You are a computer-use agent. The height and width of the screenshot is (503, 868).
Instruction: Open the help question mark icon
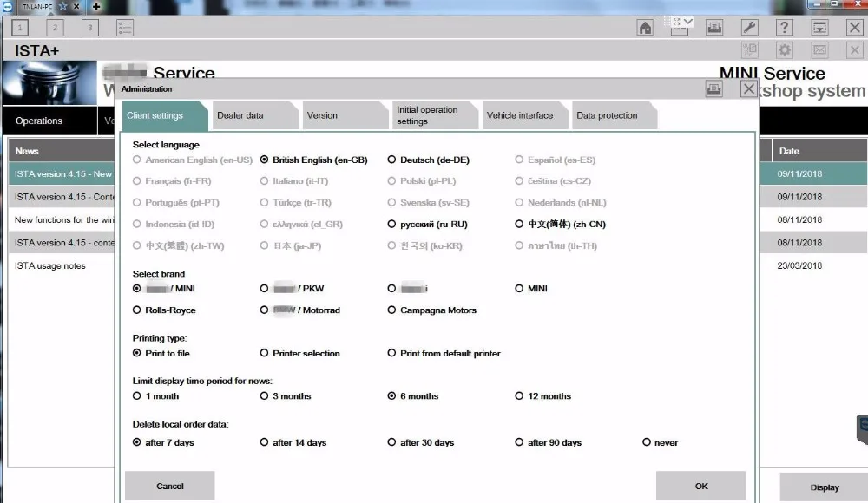click(x=784, y=27)
